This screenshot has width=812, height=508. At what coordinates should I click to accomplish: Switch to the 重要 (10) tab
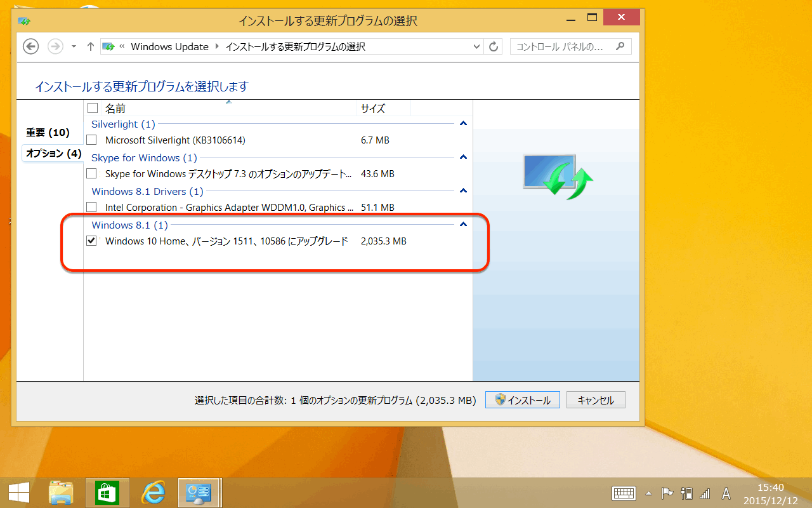(x=48, y=133)
